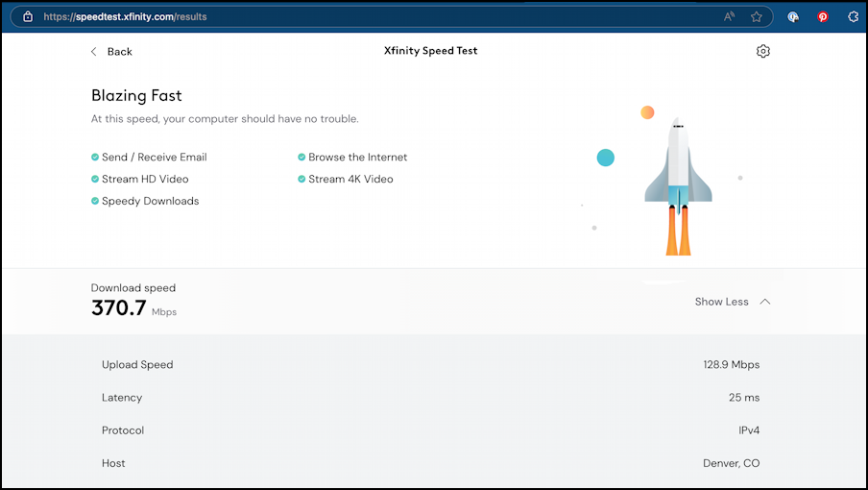Viewport: 868px width, 490px height.
Task: Click the 25 ms latency value
Action: point(744,398)
